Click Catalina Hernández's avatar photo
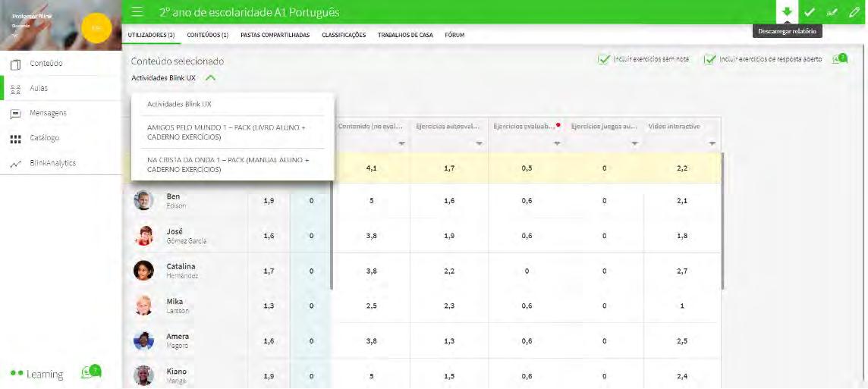The width and height of the screenshot is (868, 389). [144, 271]
